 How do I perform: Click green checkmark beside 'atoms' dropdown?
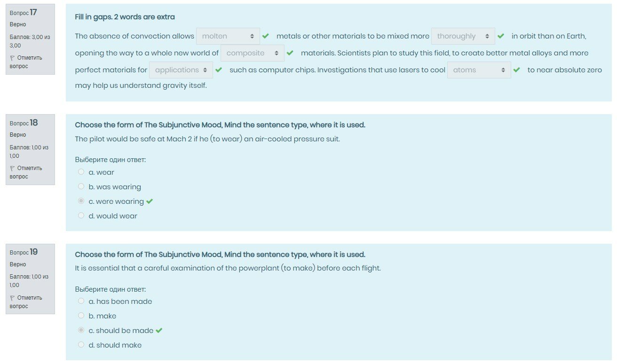tap(517, 70)
